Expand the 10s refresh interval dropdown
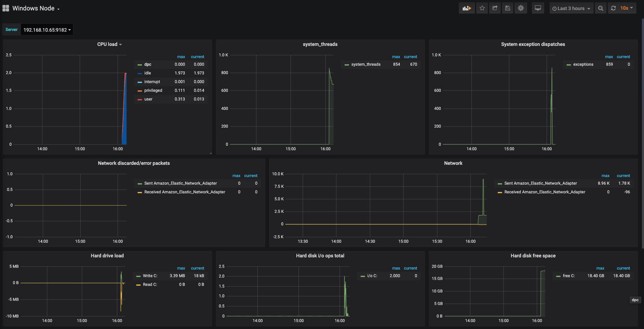This screenshot has width=644, height=329. [627, 8]
